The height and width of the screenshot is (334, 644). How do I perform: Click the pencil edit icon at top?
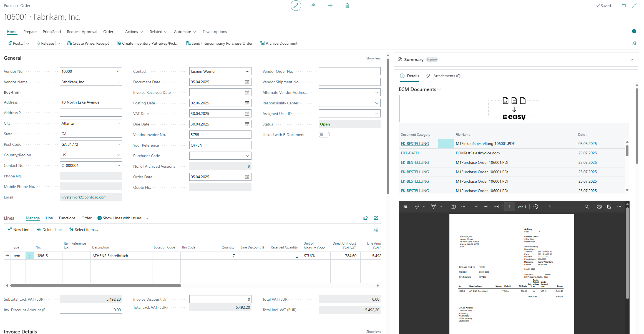click(x=296, y=6)
